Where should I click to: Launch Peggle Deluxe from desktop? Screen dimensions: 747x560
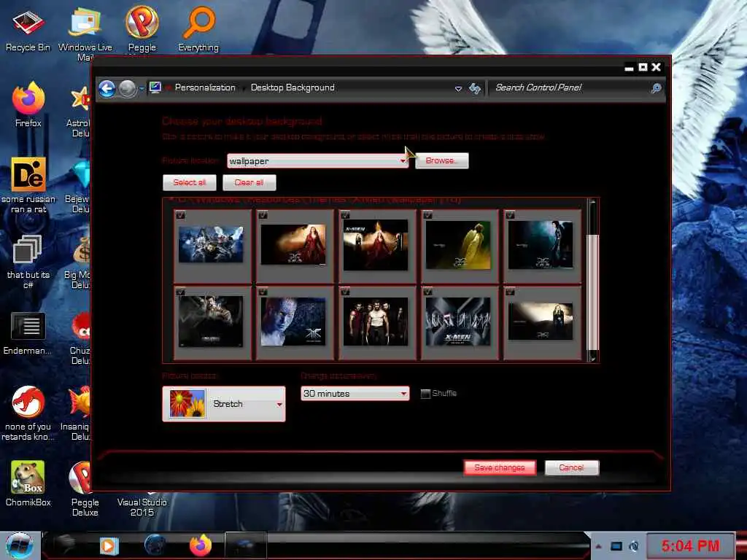pyautogui.click(x=83, y=488)
